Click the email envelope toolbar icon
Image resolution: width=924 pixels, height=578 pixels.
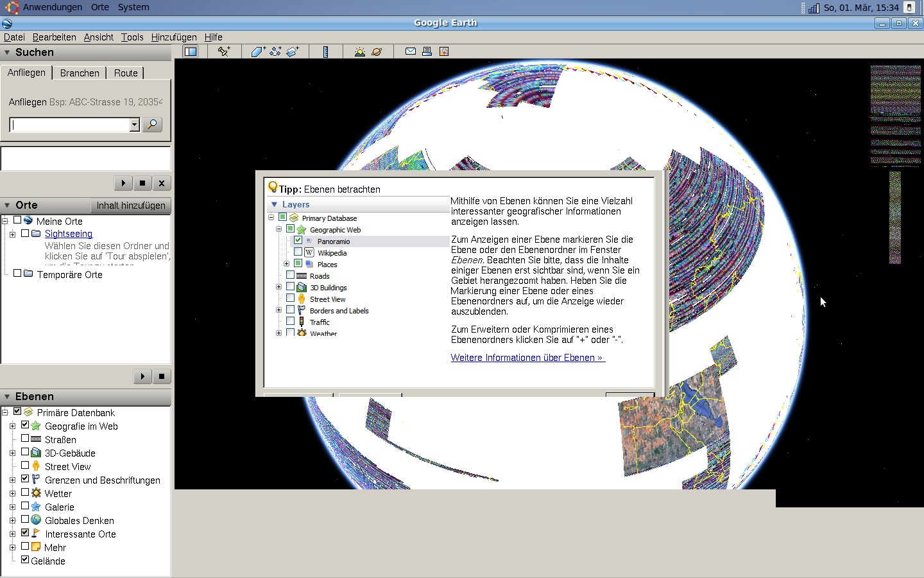pos(411,51)
